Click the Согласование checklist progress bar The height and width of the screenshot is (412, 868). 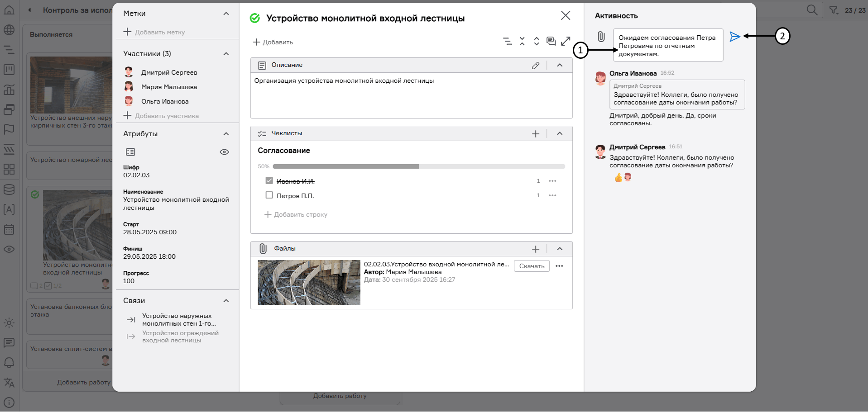point(418,166)
